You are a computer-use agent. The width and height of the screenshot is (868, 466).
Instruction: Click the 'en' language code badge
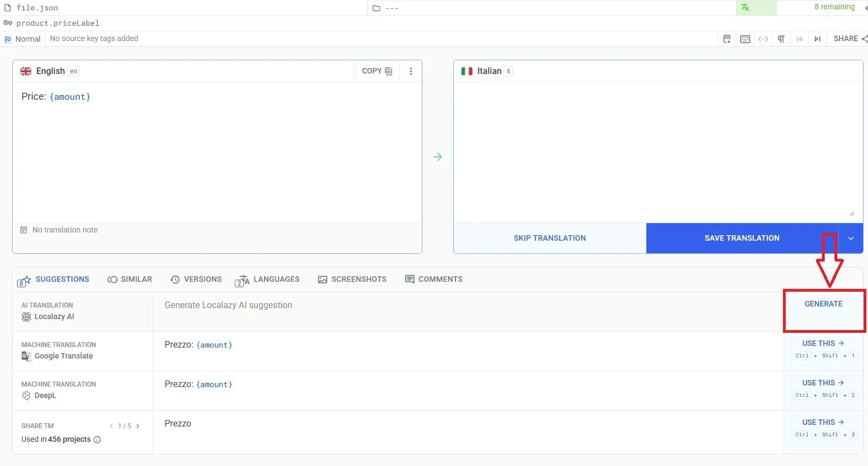[x=74, y=71]
